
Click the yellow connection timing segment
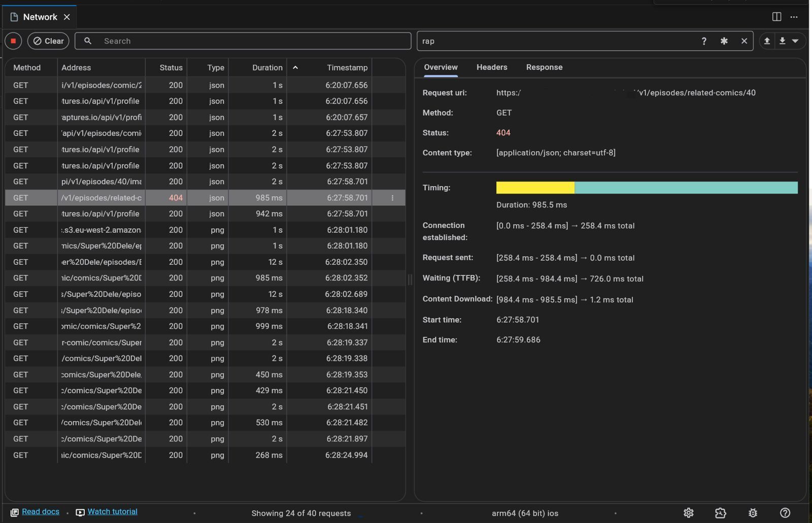tap(535, 188)
